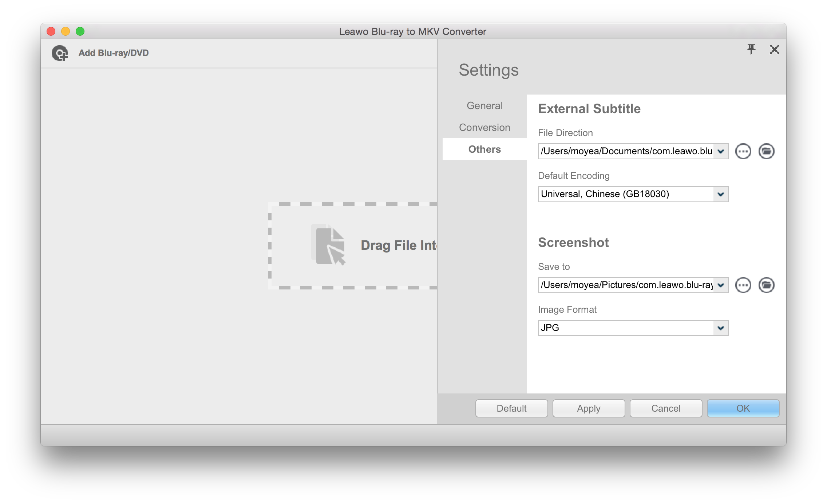This screenshot has width=827, height=504.
Task: Confirm settings with the OK button
Action: point(743,408)
